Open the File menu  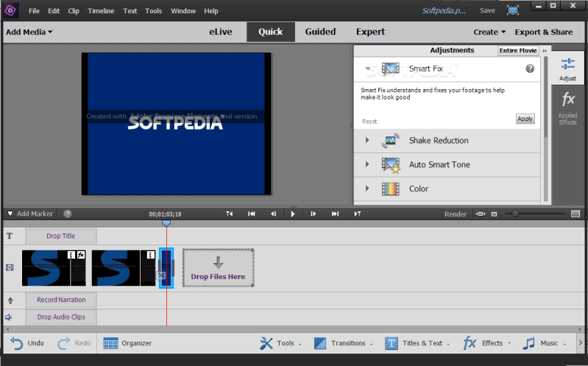coord(34,11)
